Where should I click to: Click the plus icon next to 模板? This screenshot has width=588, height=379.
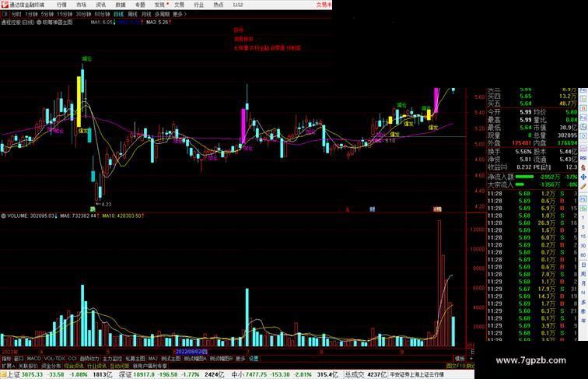pyautogui.click(x=471, y=359)
